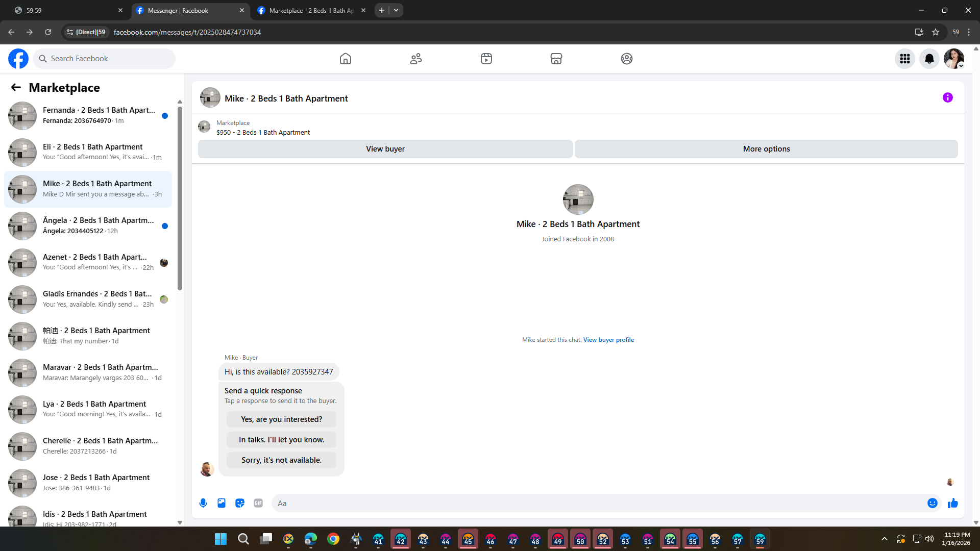Open the sticker picker icon
This screenshot has width=980, height=551.
click(240, 503)
